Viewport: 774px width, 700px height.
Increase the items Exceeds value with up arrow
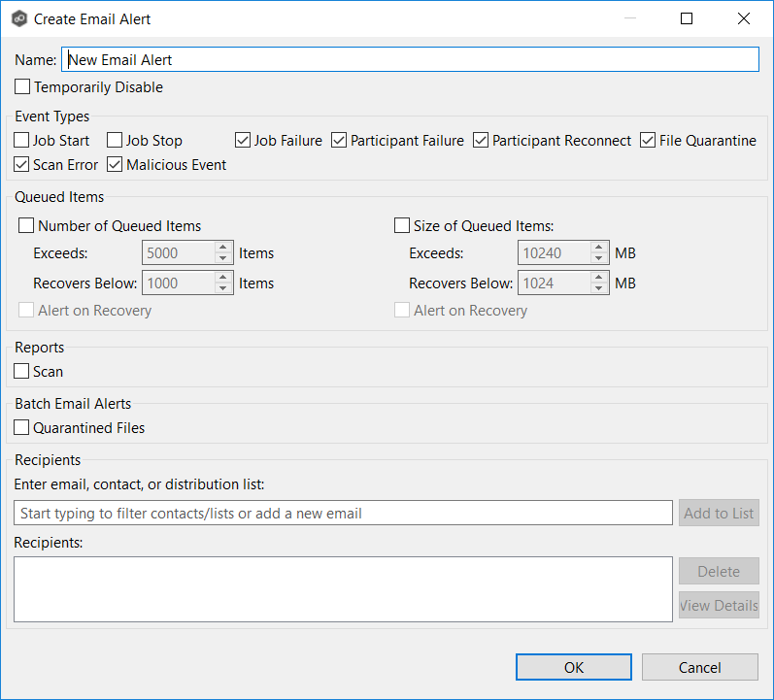pos(223,249)
